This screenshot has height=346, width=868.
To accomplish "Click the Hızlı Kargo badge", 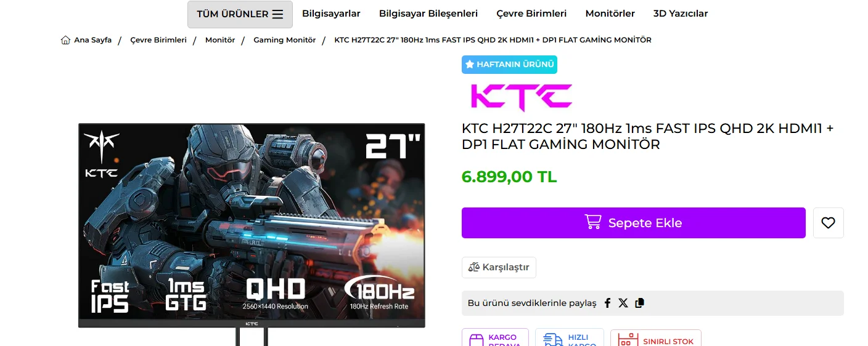I will pyautogui.click(x=570, y=339).
